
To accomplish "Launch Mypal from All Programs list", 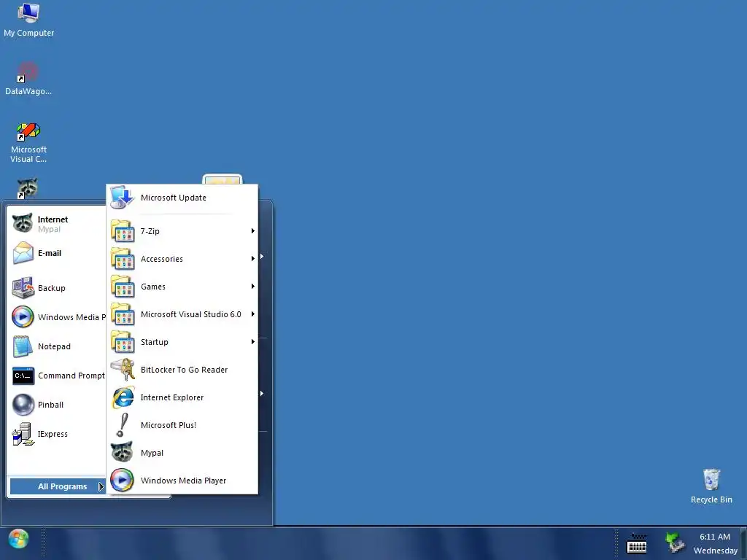I will pos(182,453).
